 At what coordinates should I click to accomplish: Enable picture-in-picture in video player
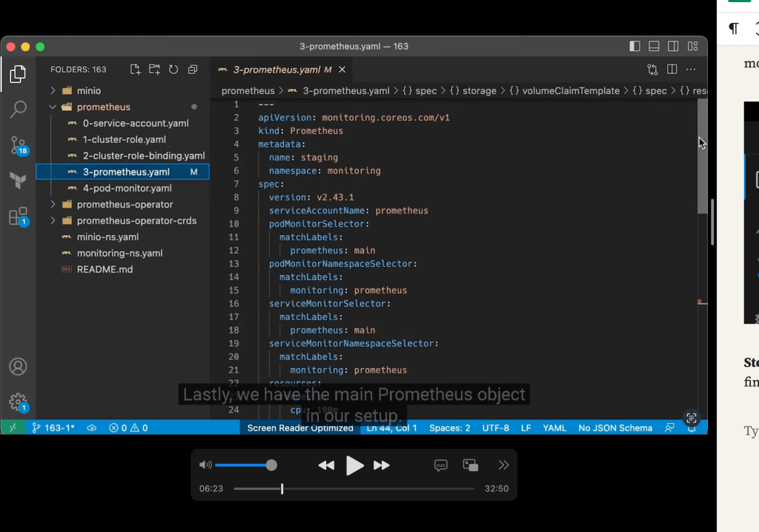pyautogui.click(x=471, y=465)
